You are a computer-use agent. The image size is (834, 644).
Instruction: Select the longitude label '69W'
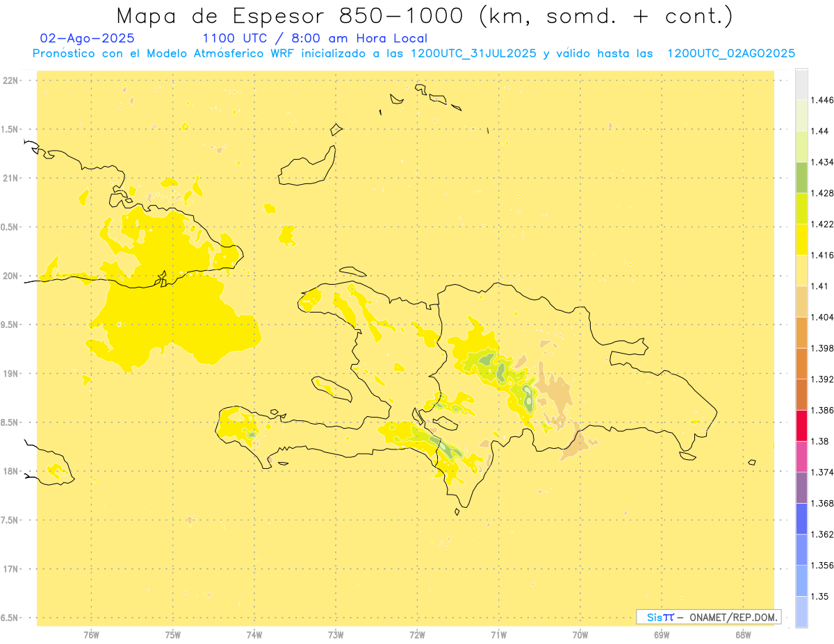pos(662,634)
